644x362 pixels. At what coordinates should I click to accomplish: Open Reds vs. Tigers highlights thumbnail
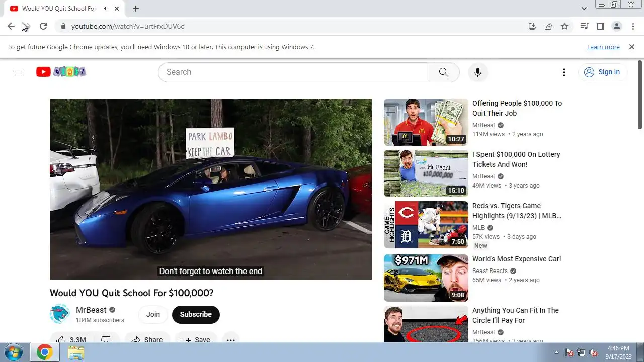click(x=426, y=225)
